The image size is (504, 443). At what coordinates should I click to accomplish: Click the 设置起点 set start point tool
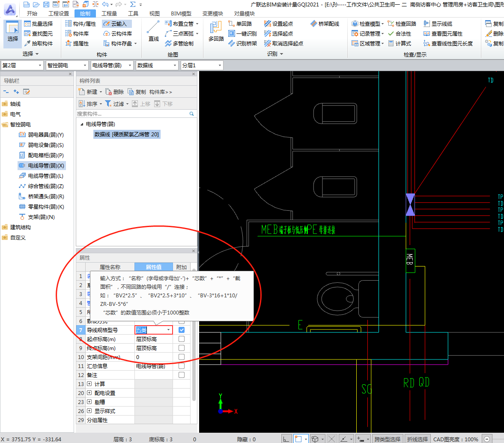(278, 24)
